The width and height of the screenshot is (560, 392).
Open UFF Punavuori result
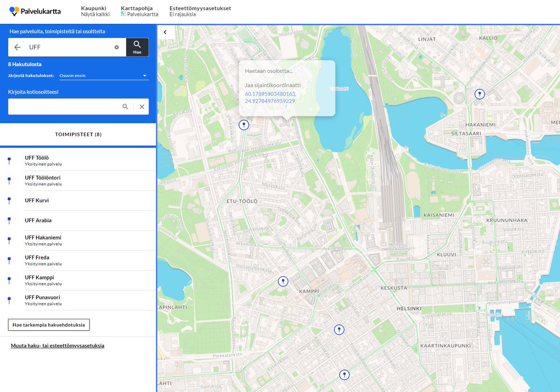click(78, 300)
